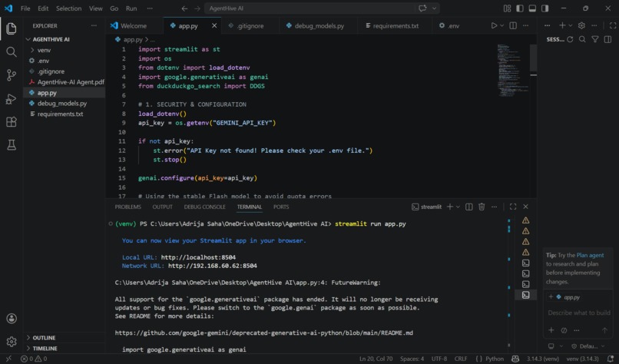Open the Default model picker dropdown
Viewport: 619px width, 364px height.
pyautogui.click(x=588, y=346)
